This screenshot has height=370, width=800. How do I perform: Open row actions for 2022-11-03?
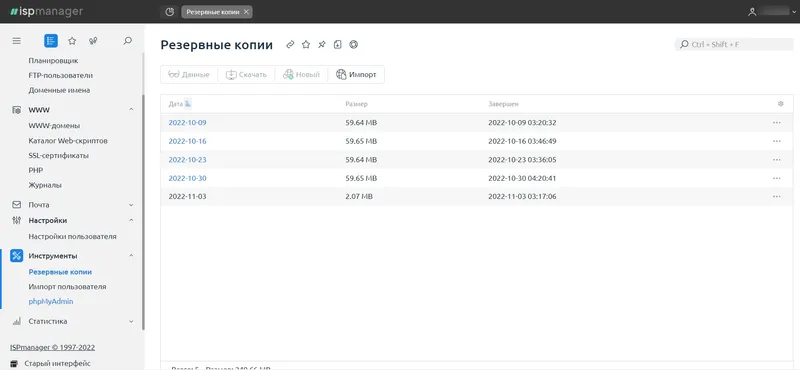tap(777, 196)
